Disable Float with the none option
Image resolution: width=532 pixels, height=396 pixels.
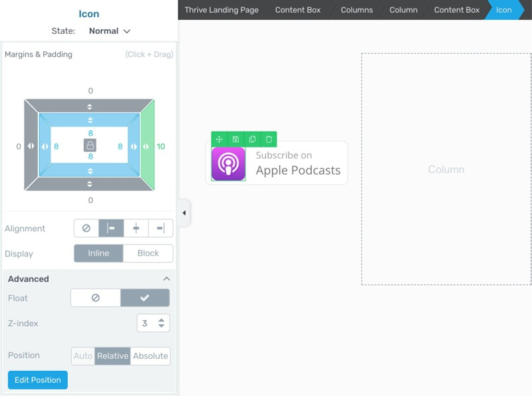click(x=96, y=298)
